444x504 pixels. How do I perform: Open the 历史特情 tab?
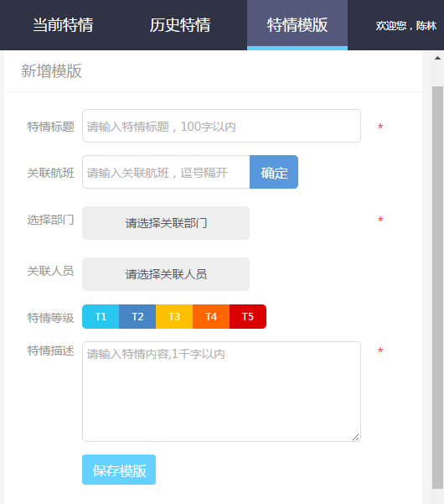tap(180, 25)
